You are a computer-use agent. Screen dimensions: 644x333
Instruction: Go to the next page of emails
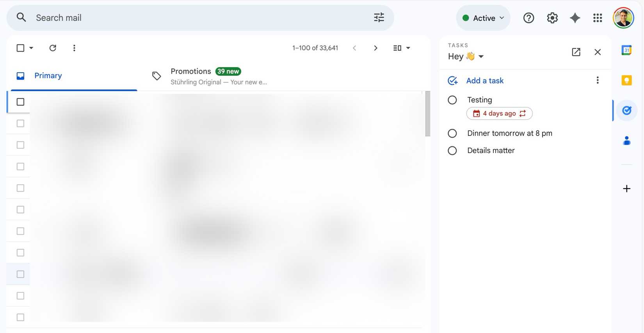(375, 48)
